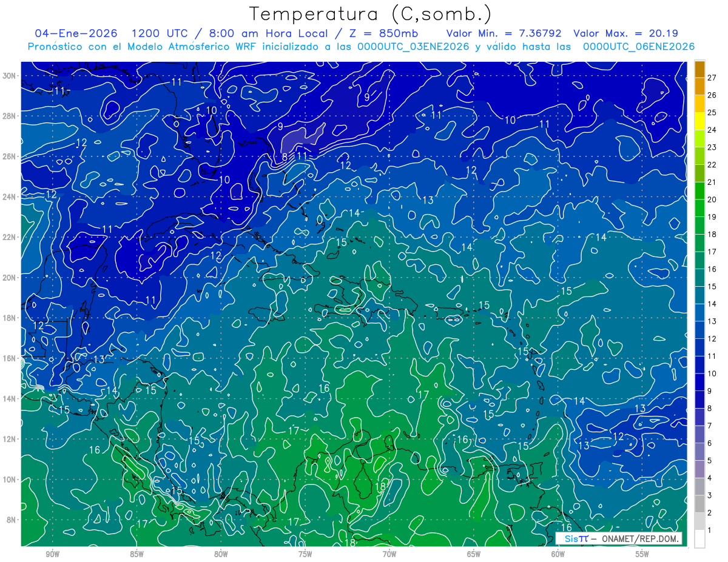Click the '24N' latitude axis label

click(x=10, y=196)
